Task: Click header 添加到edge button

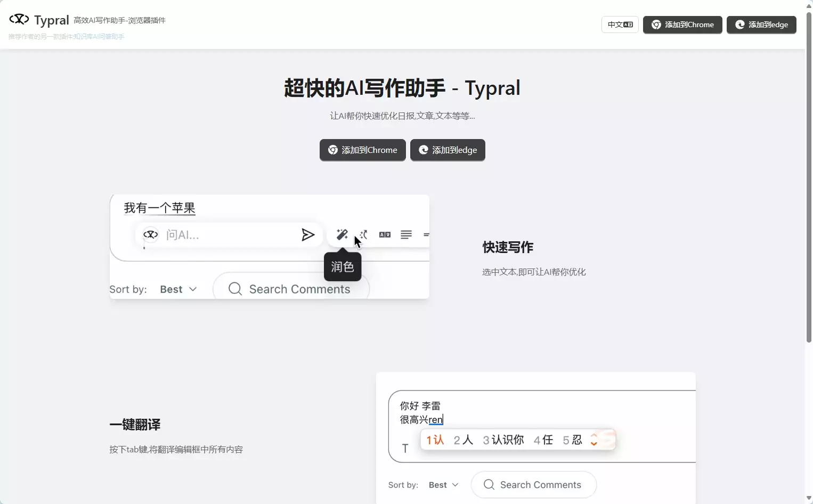Action: (x=761, y=25)
